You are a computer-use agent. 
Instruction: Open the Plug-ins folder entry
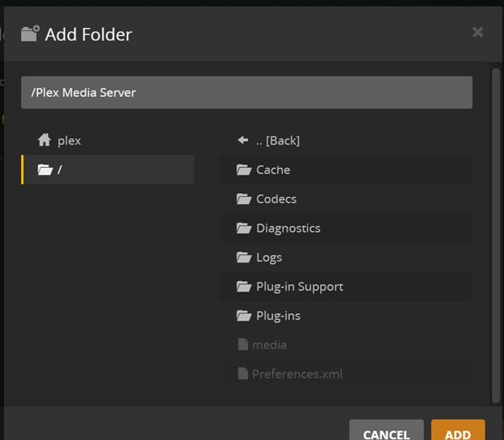278,316
